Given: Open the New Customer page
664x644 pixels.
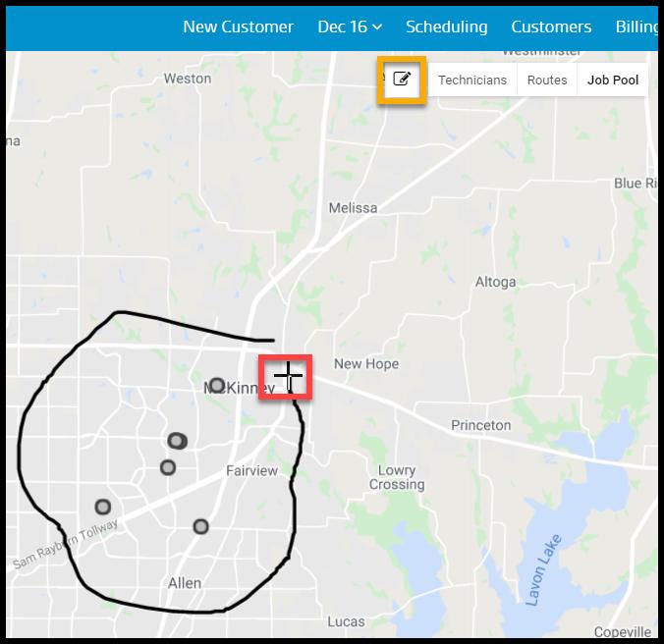Looking at the screenshot, I should coord(238,27).
